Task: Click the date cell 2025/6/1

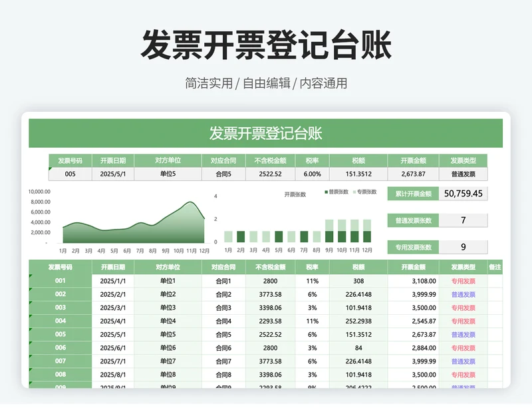Action: pos(112,348)
